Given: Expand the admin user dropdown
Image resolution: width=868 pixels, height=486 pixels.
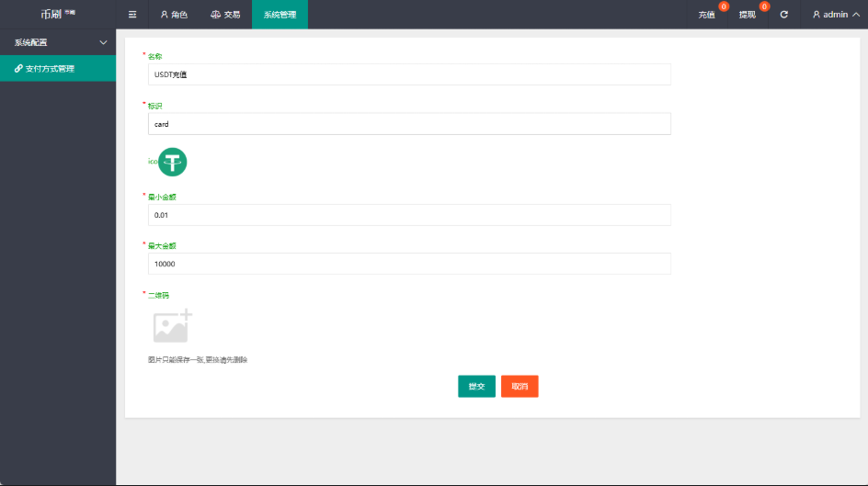Looking at the screenshot, I should point(836,15).
